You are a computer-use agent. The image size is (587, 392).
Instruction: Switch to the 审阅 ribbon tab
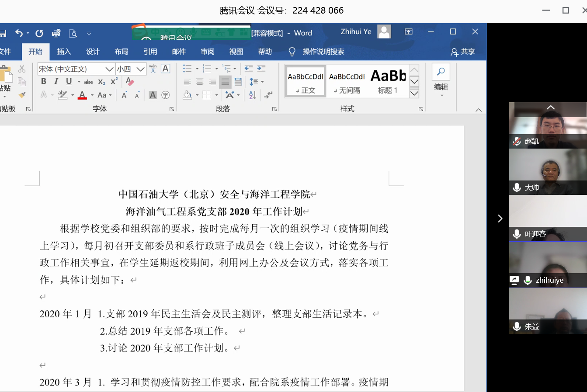208,52
